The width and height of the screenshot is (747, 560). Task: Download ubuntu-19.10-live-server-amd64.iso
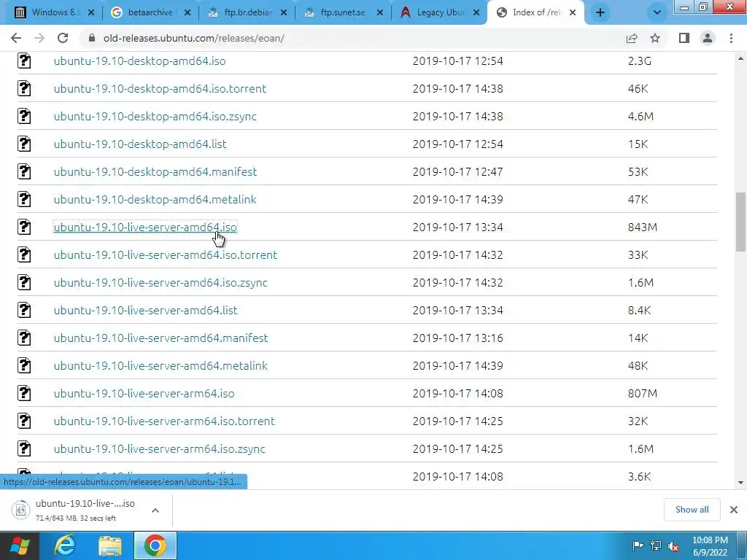pyautogui.click(x=145, y=227)
